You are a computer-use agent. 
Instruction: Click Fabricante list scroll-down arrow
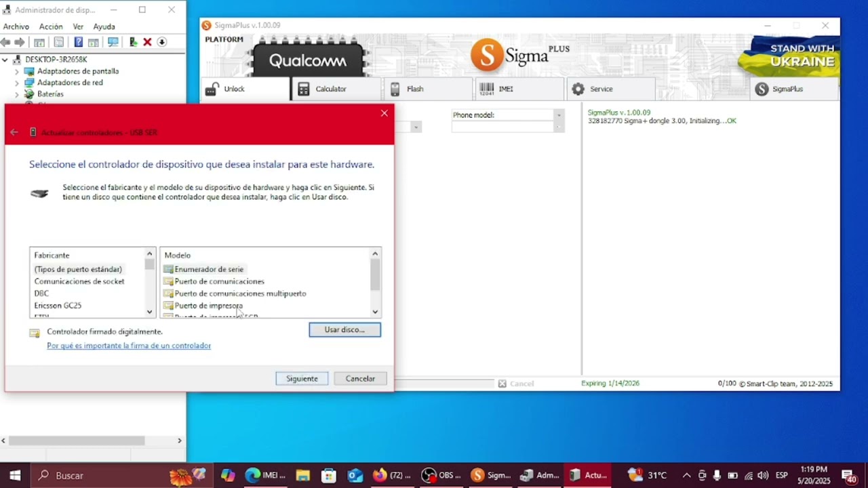pyautogui.click(x=150, y=312)
